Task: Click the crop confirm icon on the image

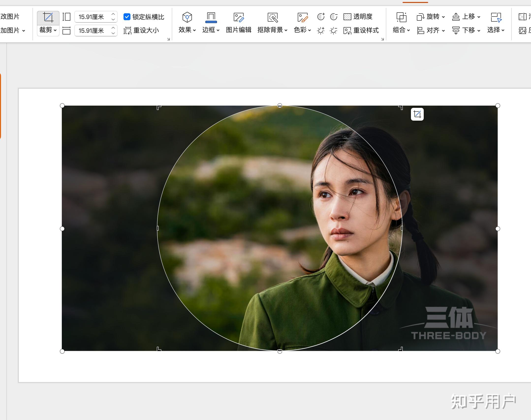Action: click(417, 114)
